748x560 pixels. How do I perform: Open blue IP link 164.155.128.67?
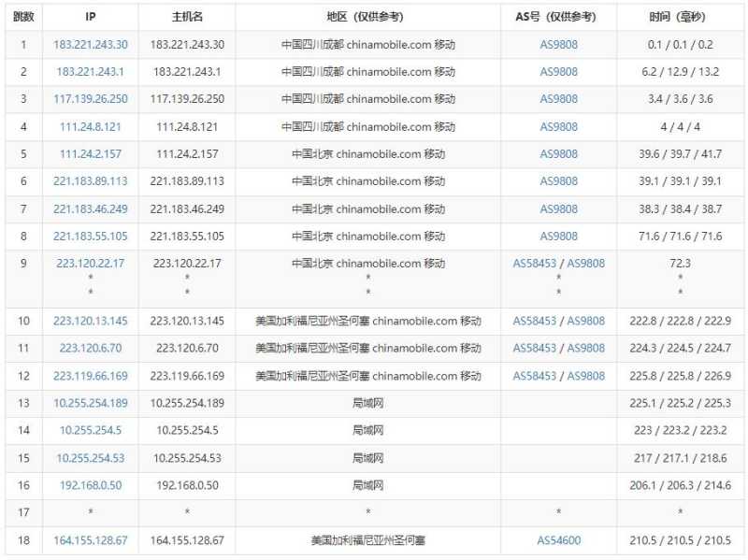(91, 540)
